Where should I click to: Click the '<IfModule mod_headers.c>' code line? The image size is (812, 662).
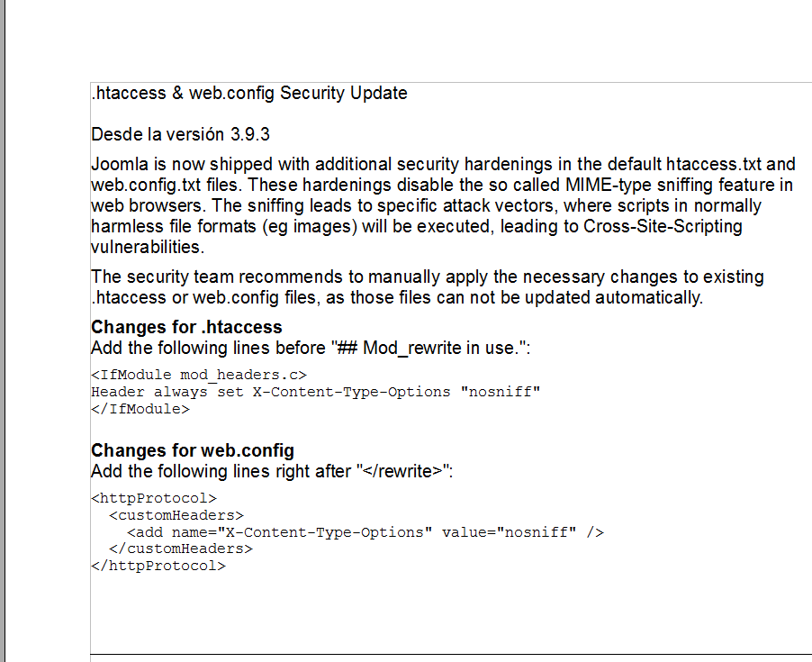point(199,375)
